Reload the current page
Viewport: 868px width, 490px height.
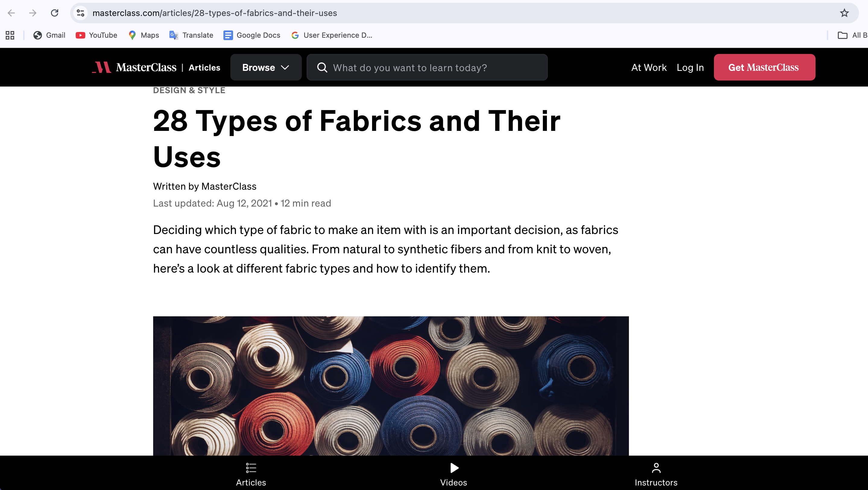click(x=55, y=13)
